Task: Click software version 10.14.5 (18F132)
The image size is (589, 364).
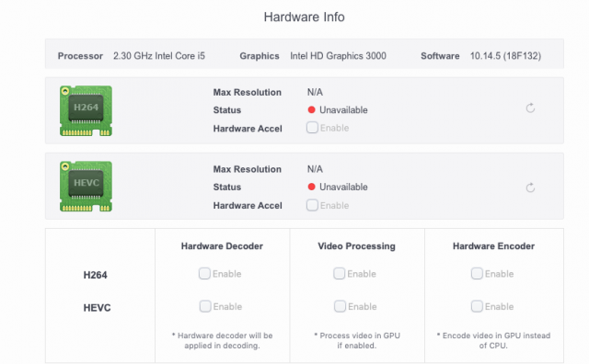Action: (505, 56)
